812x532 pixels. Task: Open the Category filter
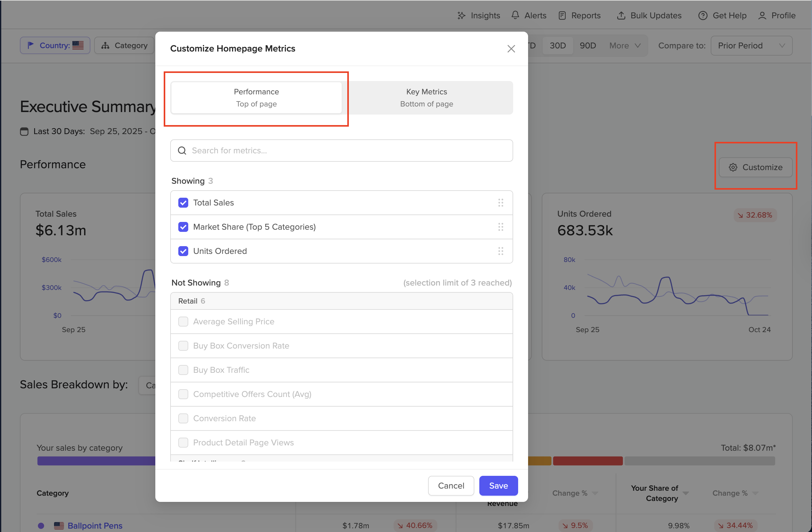125,45
